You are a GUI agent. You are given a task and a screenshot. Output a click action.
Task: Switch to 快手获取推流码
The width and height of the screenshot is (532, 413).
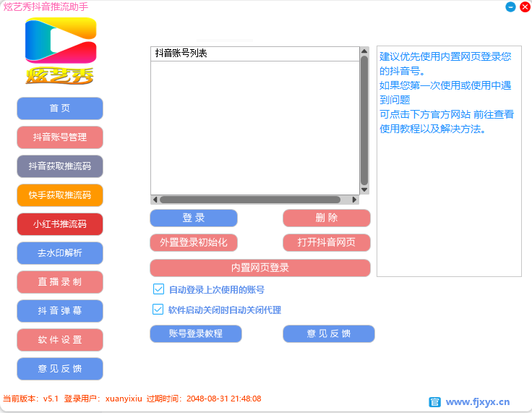point(60,195)
